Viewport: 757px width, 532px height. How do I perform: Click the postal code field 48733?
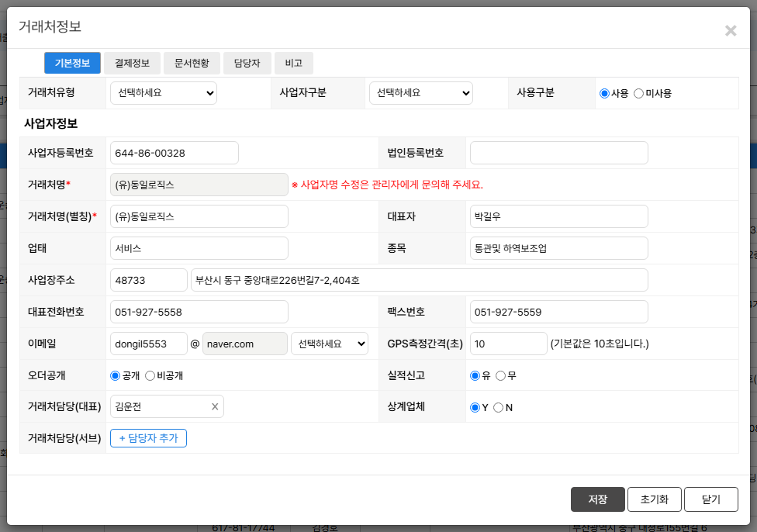coord(149,280)
